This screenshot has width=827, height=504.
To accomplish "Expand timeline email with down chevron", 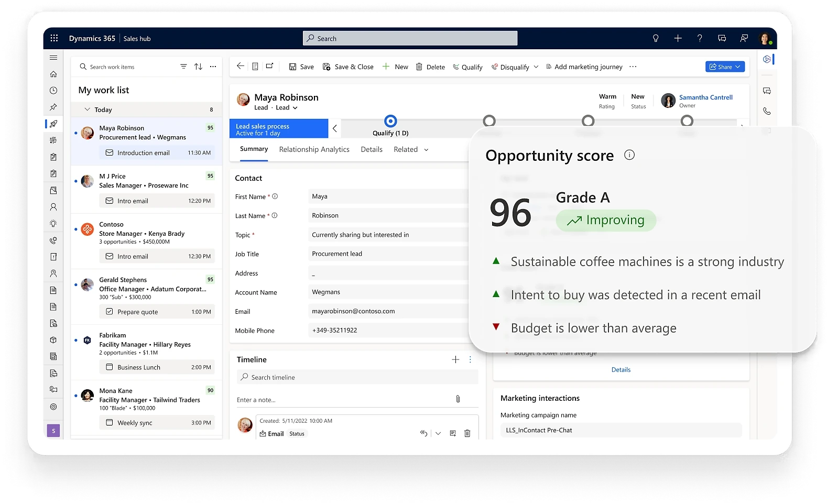I will [x=438, y=433].
